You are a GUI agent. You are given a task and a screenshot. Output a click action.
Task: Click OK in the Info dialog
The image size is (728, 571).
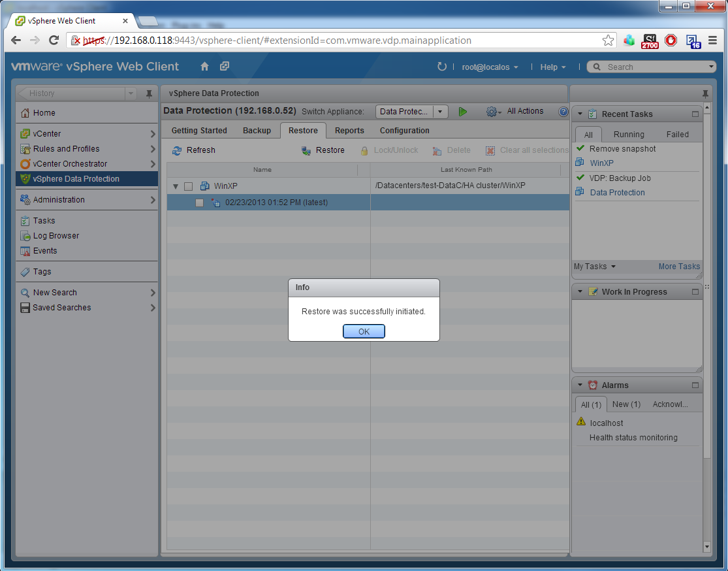click(x=364, y=331)
